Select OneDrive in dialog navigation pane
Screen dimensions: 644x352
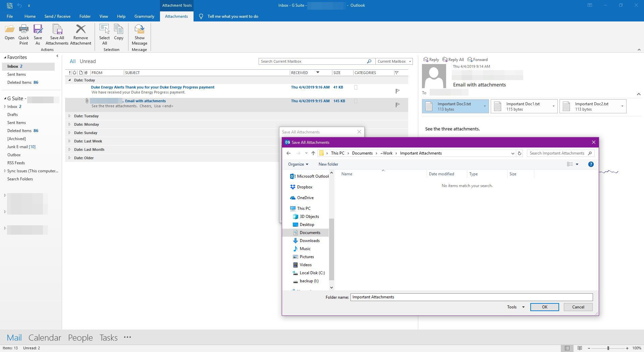[305, 198]
